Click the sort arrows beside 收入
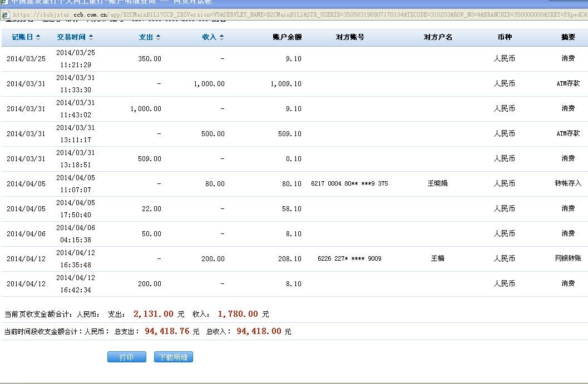This screenshot has height=384, width=588. [222, 37]
